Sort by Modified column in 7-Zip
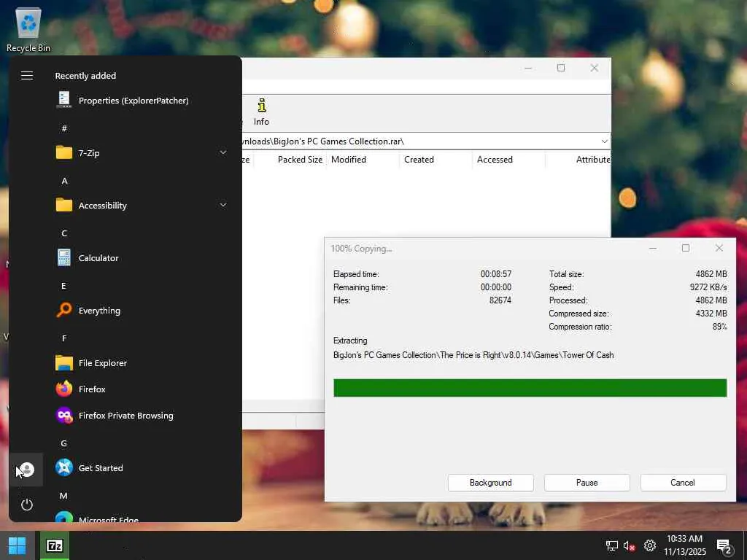Image resolution: width=747 pixels, height=560 pixels. 349,160
